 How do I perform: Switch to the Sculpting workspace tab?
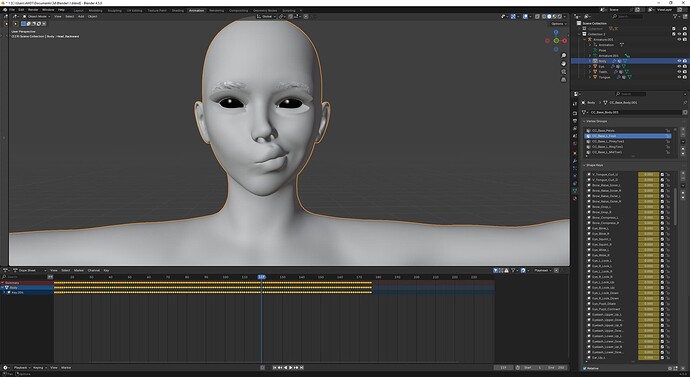coord(115,11)
